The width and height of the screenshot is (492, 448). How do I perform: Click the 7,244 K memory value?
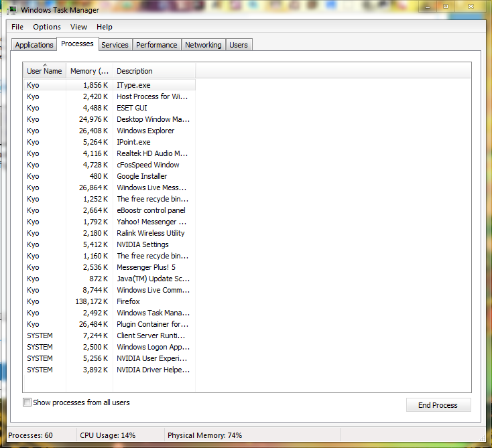95,335
